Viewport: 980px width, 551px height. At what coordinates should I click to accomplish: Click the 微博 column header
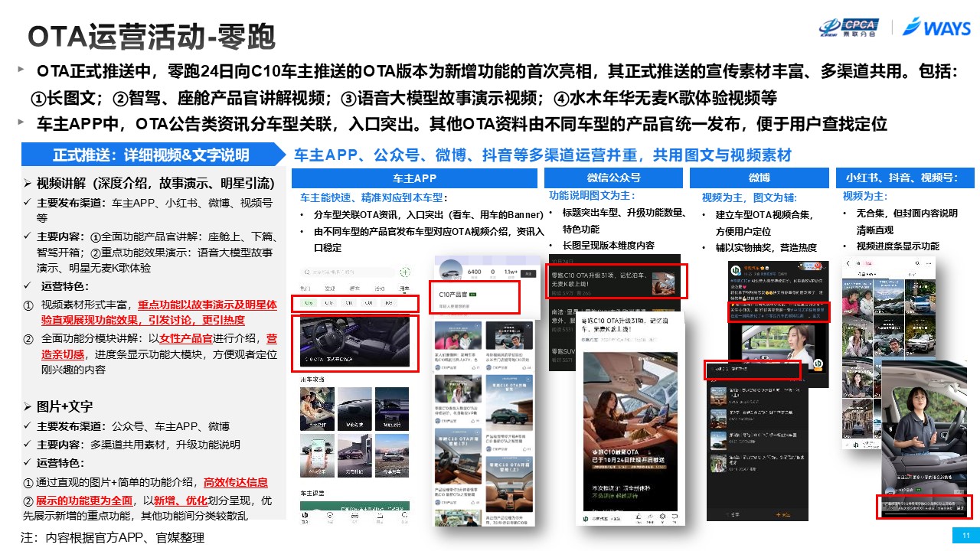point(758,178)
